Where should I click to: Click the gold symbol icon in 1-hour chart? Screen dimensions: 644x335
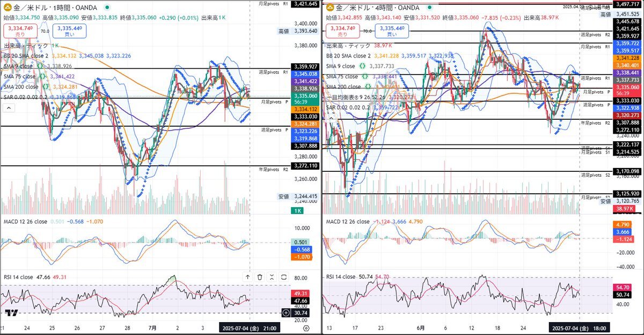click(x=8, y=8)
